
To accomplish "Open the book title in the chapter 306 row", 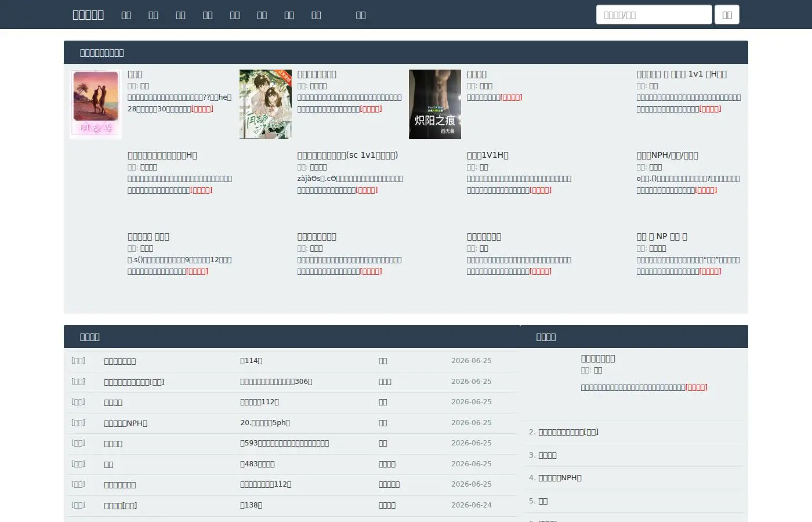I will pos(134,382).
